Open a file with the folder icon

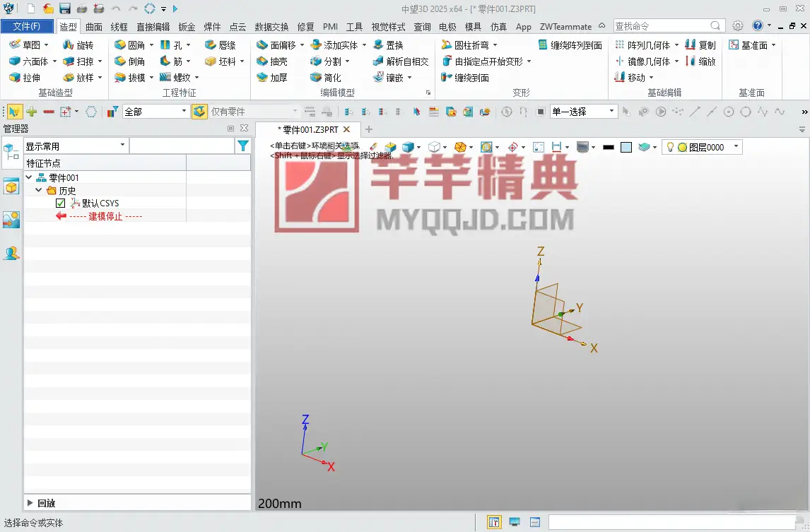coord(48,8)
